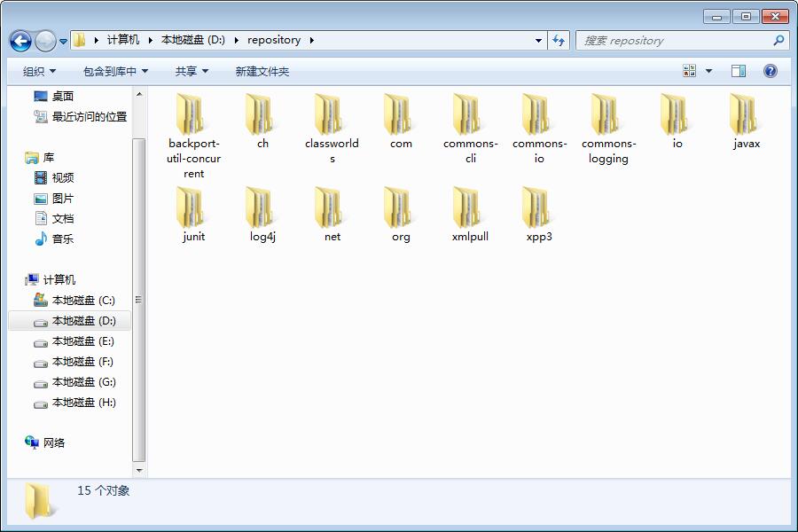Select the xmlpull folder icon

(x=467, y=207)
